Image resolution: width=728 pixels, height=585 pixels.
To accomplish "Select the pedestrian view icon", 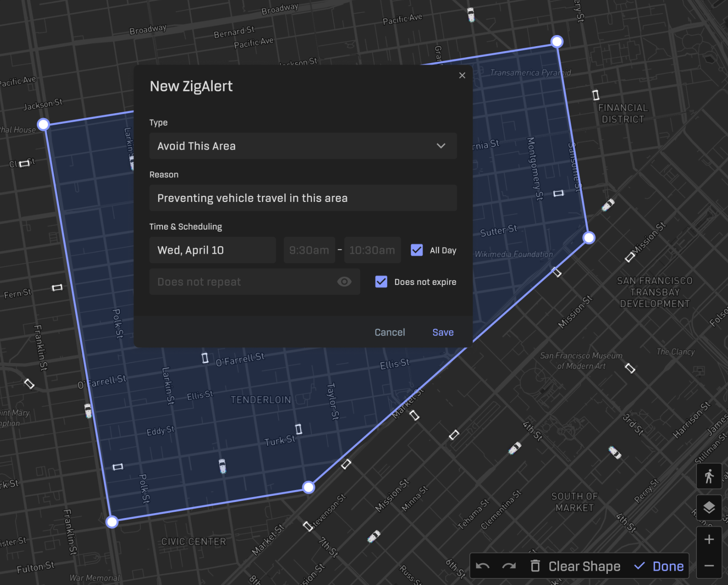I will (709, 476).
